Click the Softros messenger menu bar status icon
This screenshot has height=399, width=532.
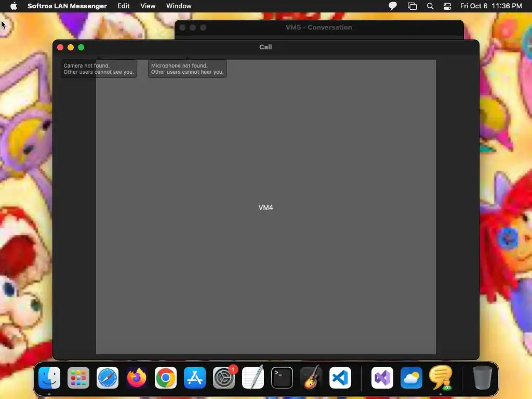(393, 6)
